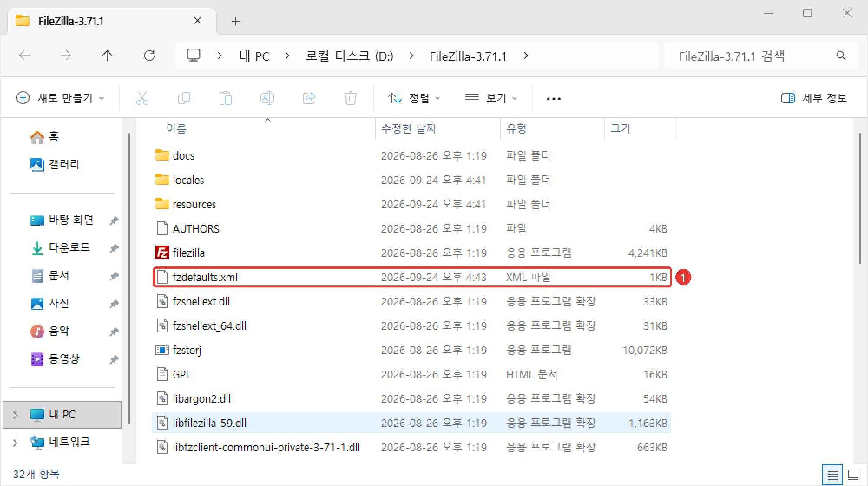Click the file list vertical scrollbar

point(860,199)
